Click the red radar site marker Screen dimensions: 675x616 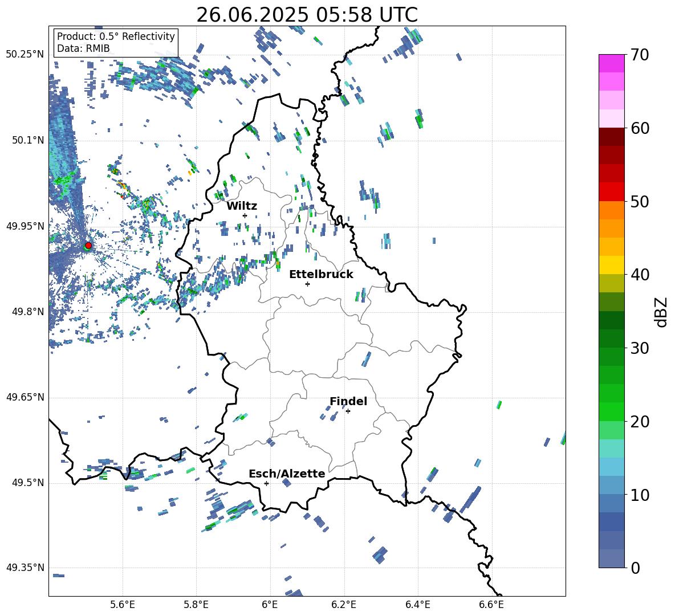(88, 246)
